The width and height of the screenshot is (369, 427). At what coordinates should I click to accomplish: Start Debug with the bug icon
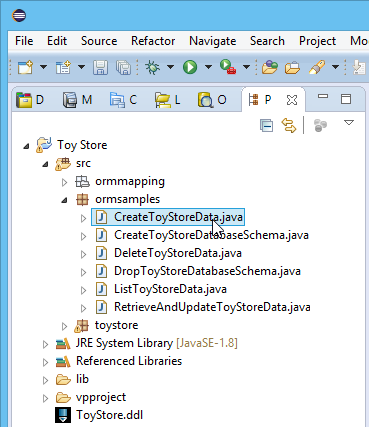pyautogui.click(x=153, y=67)
